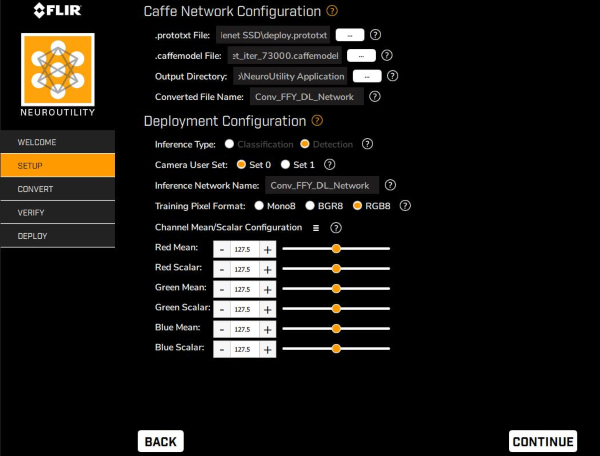
Task: Open help for Deployment Configuration heading
Action: pyautogui.click(x=317, y=121)
